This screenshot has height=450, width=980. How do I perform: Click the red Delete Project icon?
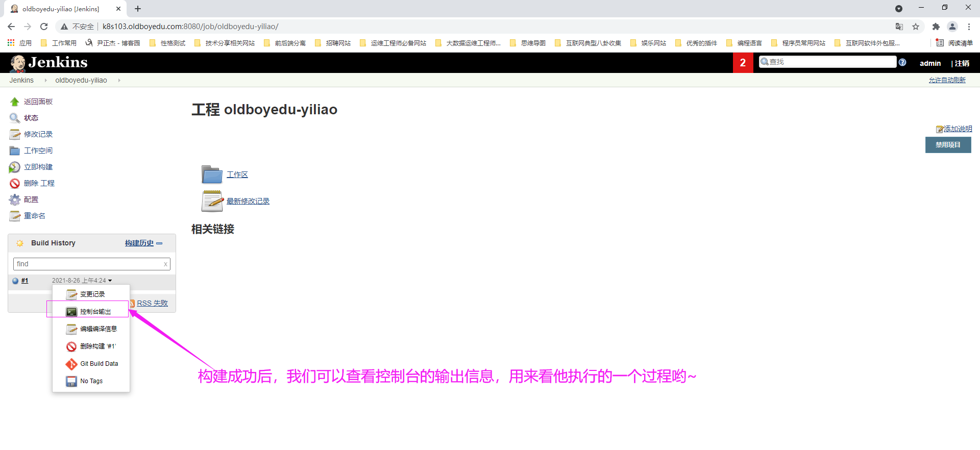pos(15,184)
